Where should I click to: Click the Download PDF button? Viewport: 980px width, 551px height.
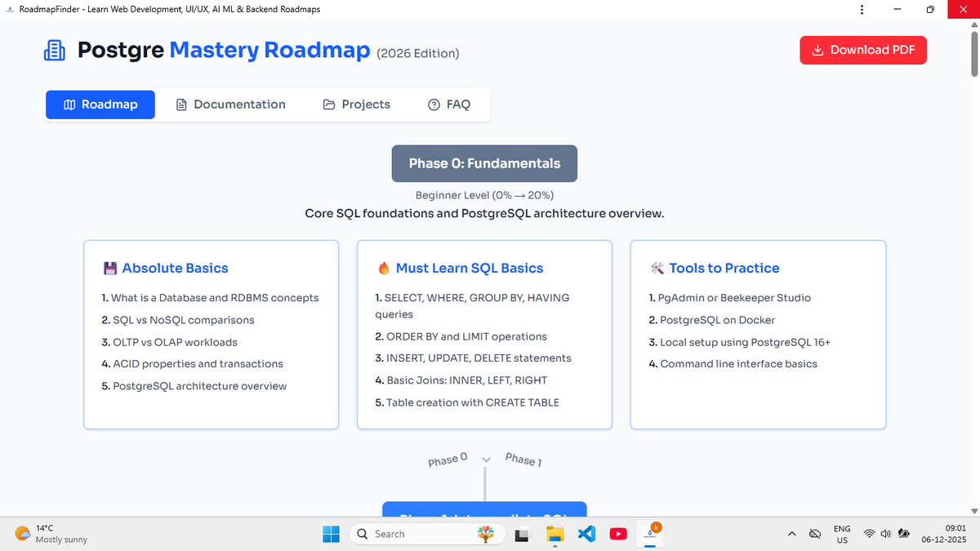click(863, 50)
